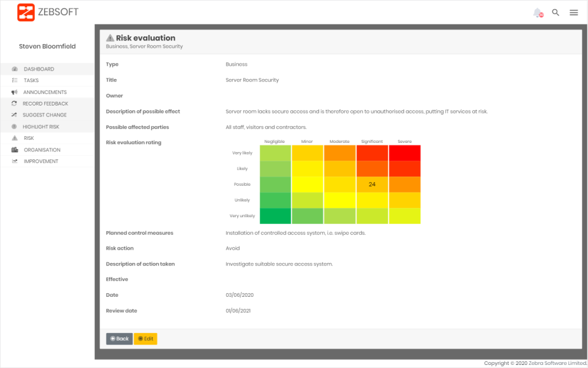Open Improvement via the chart icon
The width and height of the screenshot is (588, 368).
point(15,161)
